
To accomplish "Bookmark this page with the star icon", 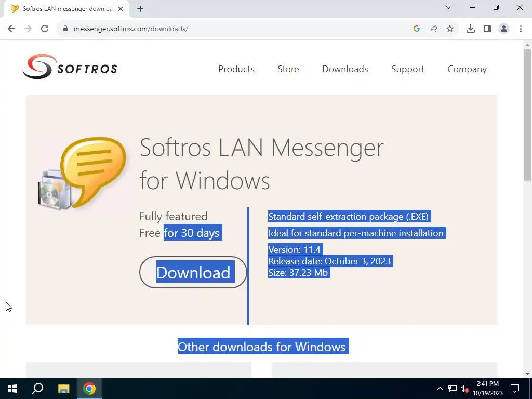I will (x=450, y=29).
